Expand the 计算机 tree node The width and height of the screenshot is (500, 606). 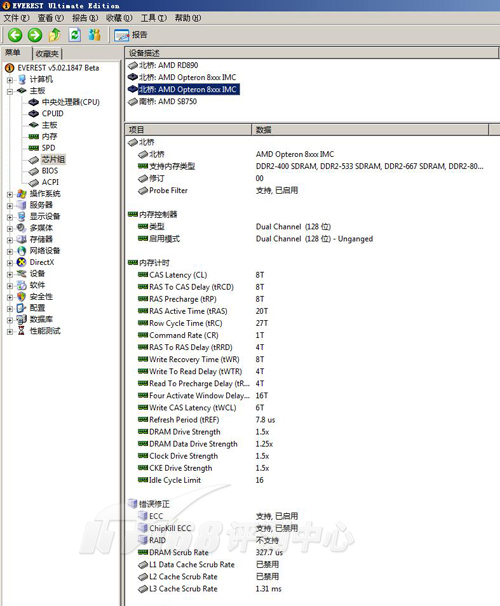pos(10,80)
